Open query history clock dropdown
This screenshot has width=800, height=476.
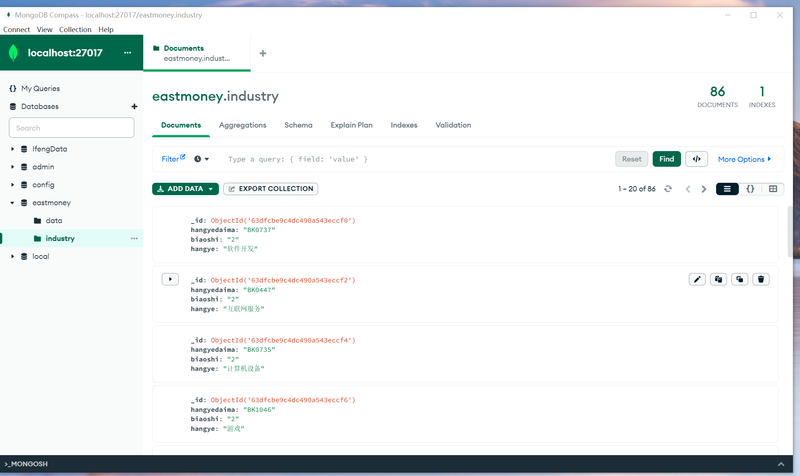pos(202,159)
